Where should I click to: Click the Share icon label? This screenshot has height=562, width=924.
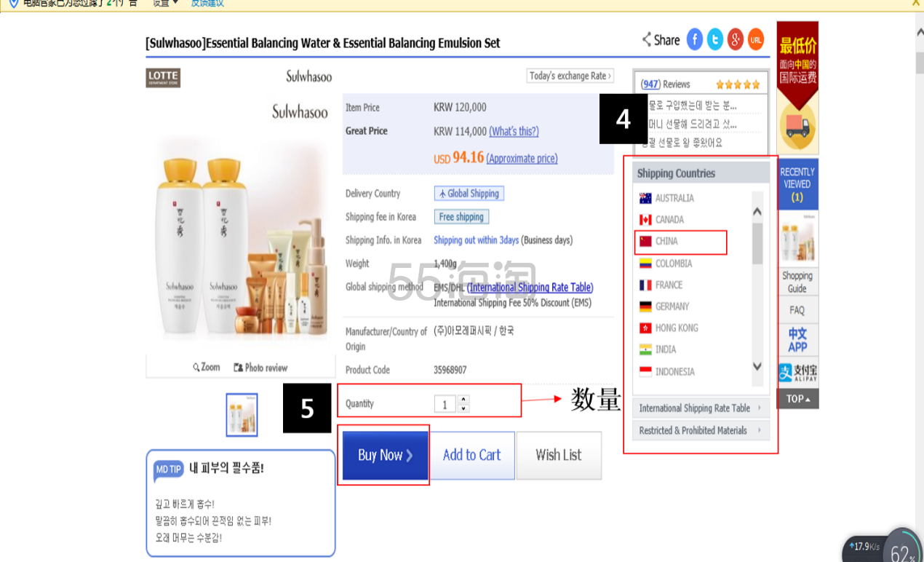point(661,40)
